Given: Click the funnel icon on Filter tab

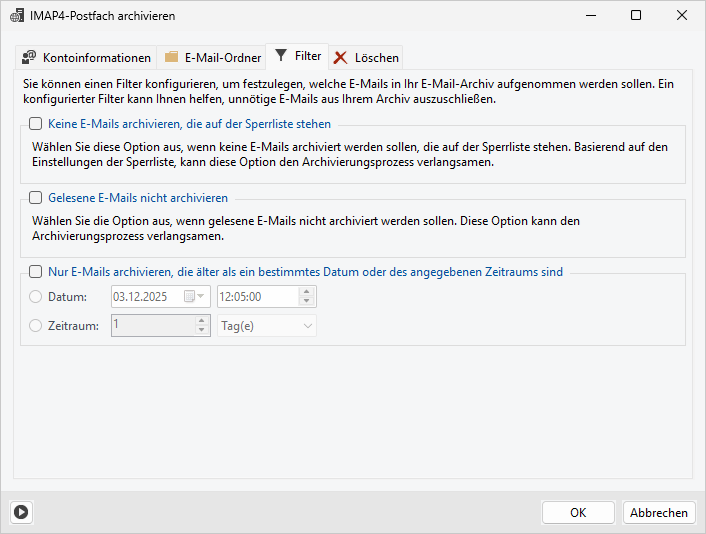Looking at the screenshot, I should pyautogui.click(x=281, y=56).
